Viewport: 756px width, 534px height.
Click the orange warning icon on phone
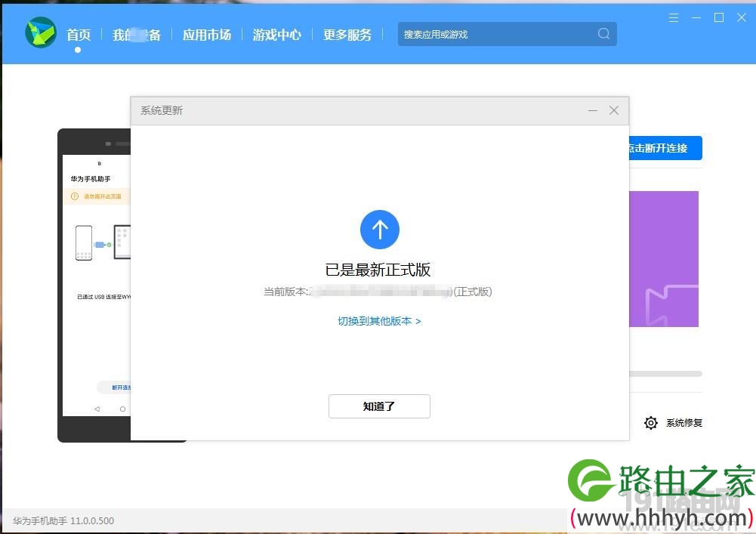(x=74, y=196)
